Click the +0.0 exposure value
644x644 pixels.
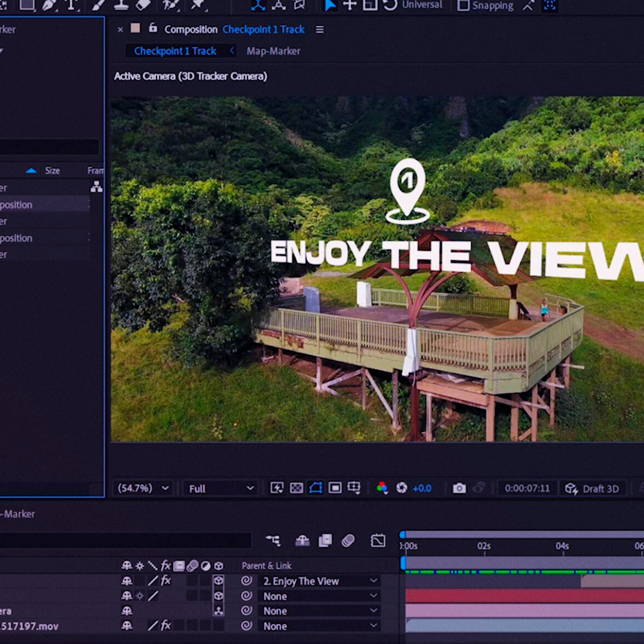[422, 488]
